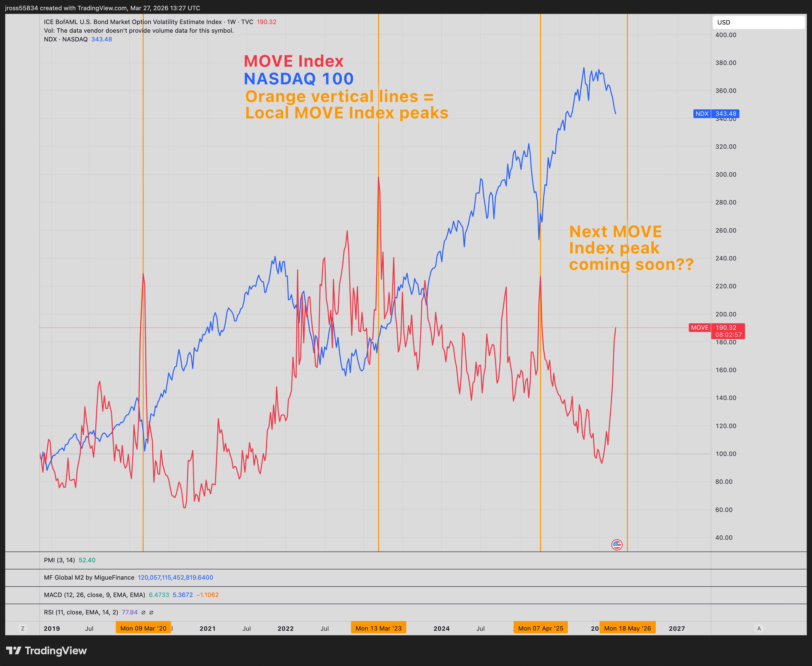
Task: Click the 2022 label on the time axis
Action: click(286, 628)
